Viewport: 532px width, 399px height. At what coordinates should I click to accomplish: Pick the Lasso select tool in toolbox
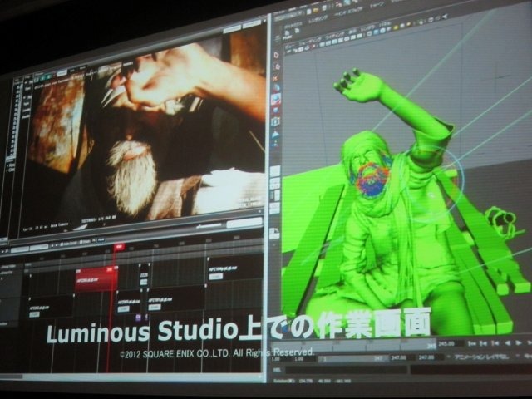click(x=276, y=66)
